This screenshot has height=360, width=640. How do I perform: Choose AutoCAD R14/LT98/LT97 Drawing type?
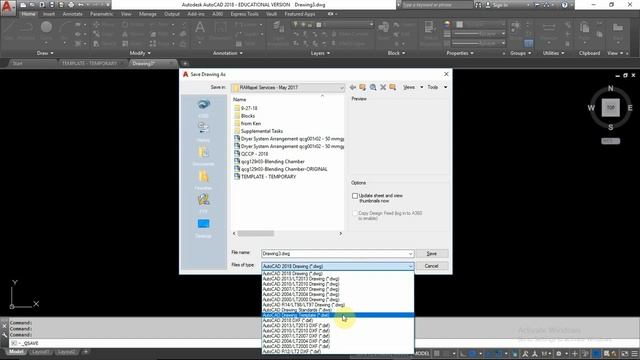pos(338,304)
